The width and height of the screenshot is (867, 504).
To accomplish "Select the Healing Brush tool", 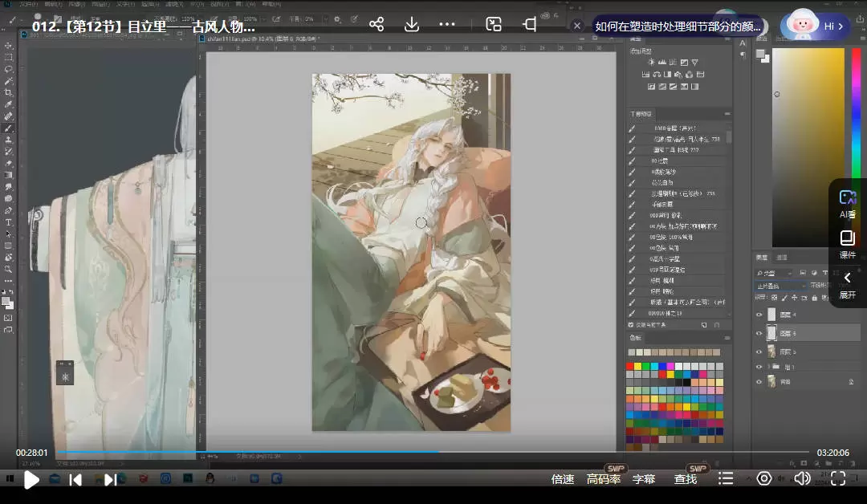I will click(8, 116).
